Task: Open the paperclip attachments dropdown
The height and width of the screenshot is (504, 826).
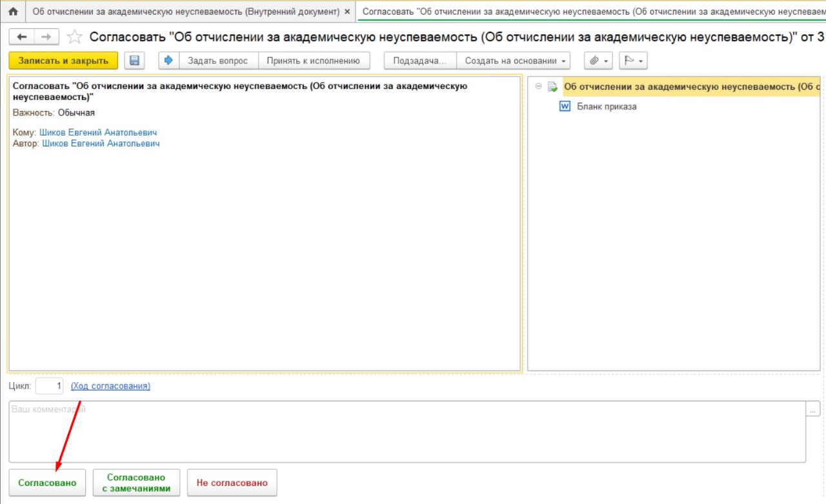Action: (x=598, y=61)
